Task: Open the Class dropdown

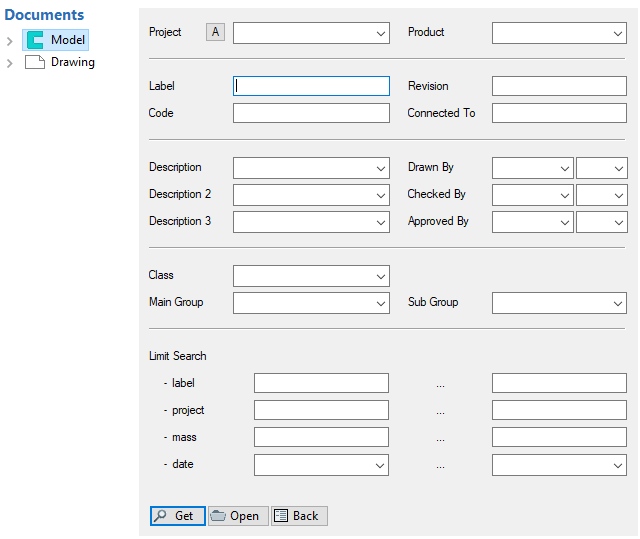Action: 381,276
